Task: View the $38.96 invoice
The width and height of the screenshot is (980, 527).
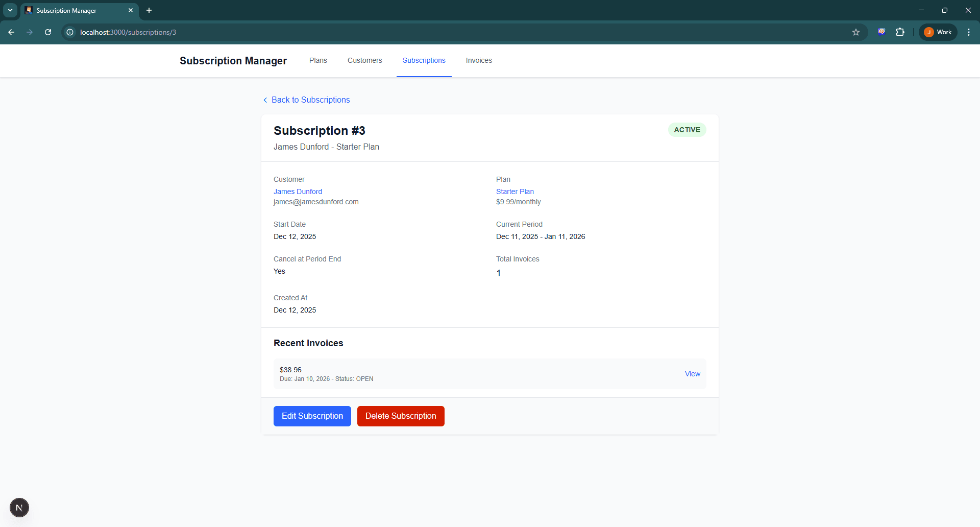Action: [x=692, y=373]
